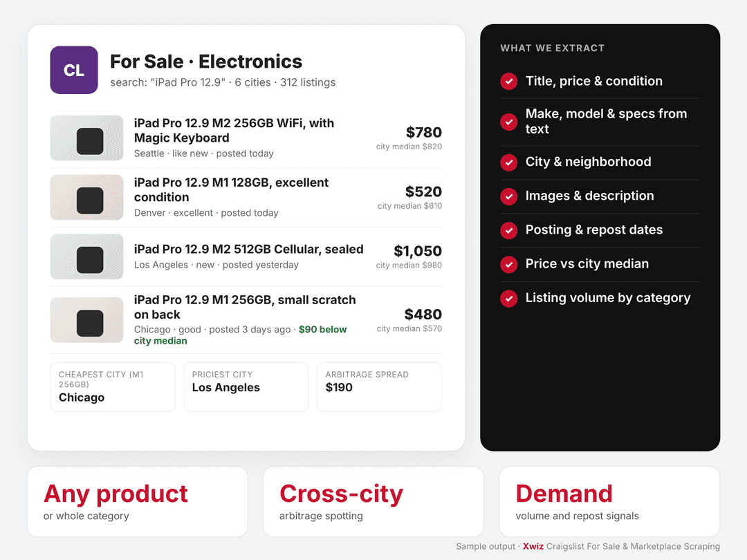Click City & neighborhood label
This screenshot has width=747, height=560.
(588, 162)
